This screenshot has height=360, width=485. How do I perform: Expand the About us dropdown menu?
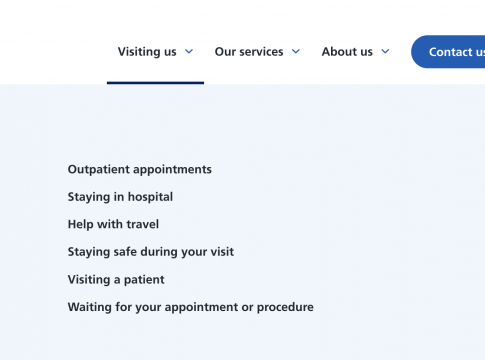[355, 52]
